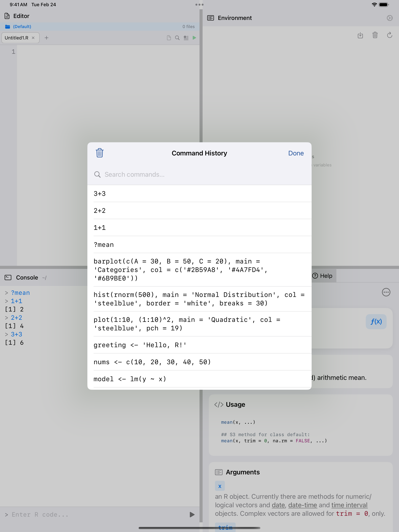This screenshot has height=532, width=399.
Task: Run the script using the green play icon
Action: [194, 38]
